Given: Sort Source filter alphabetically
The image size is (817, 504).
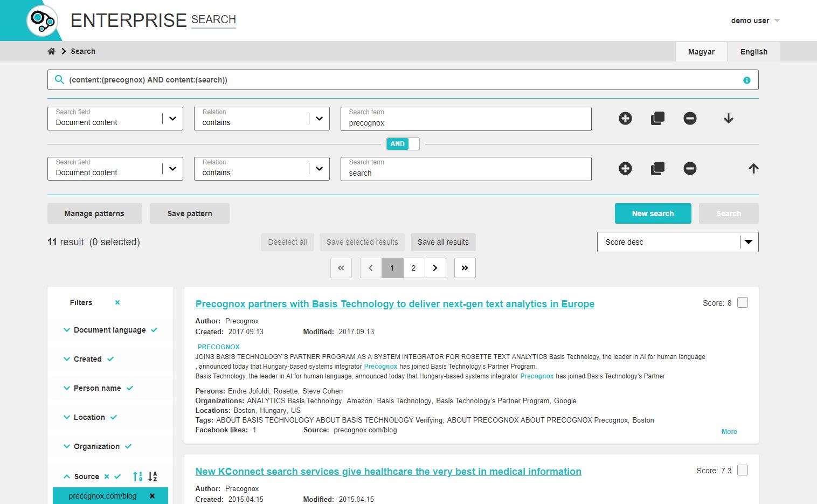Looking at the screenshot, I should pos(153,477).
